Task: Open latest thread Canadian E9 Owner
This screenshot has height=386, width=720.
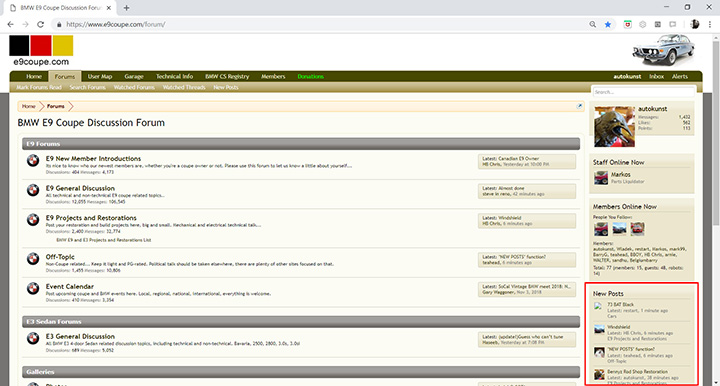Action: (x=518, y=158)
